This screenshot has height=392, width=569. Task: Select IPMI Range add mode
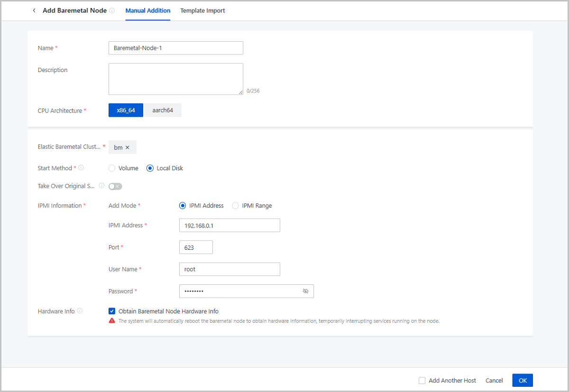click(235, 206)
